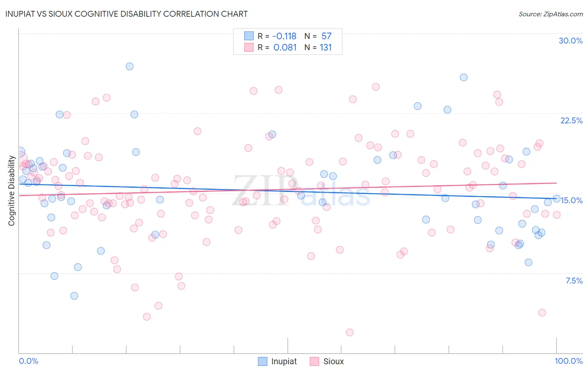Select the lowest pink data point near 2%
Screen dimensions: 588x373
coord(350,332)
